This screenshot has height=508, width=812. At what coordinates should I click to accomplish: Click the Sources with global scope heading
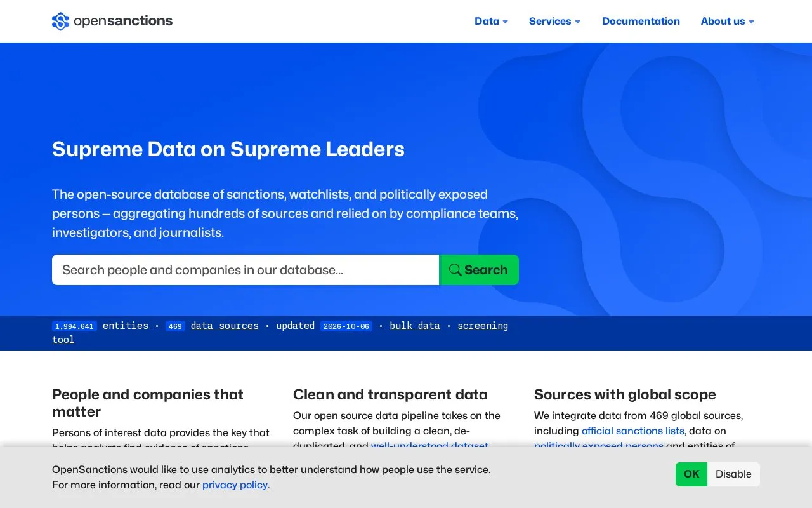625,394
